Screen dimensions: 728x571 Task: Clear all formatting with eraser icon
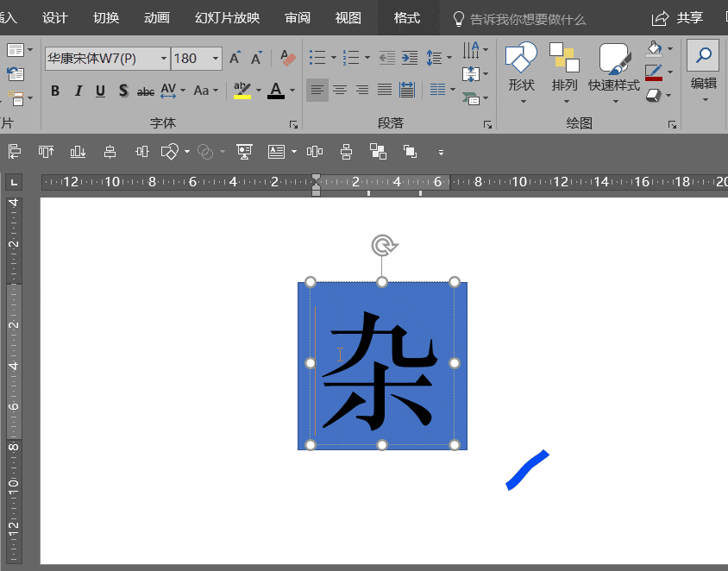[x=287, y=59]
